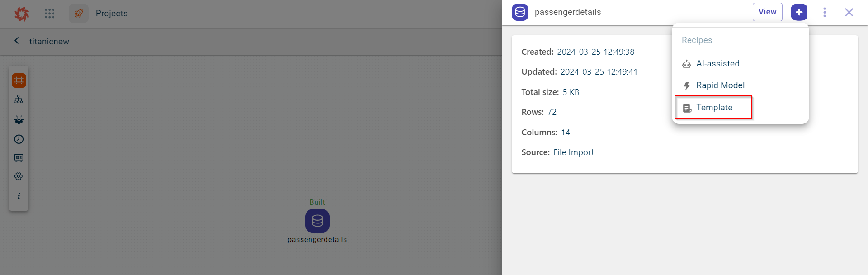This screenshot has width=868, height=275.
Task: Click the rocket Projects icon
Action: click(79, 14)
